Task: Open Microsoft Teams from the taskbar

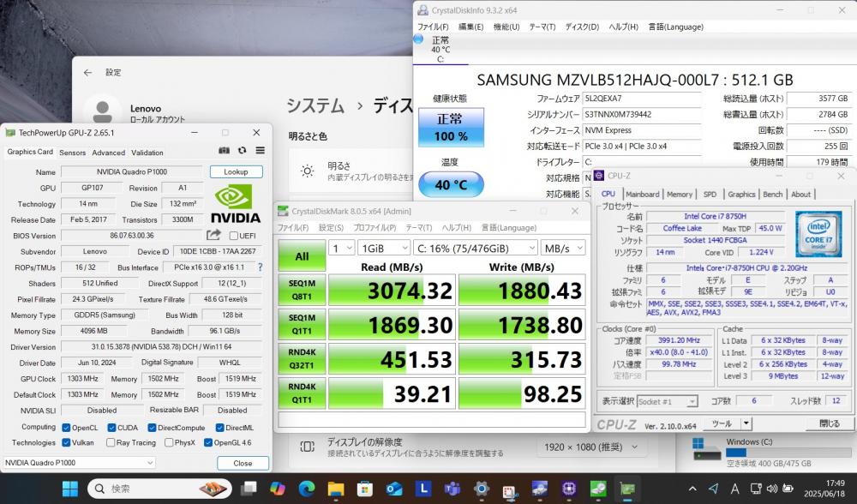Action: click(x=452, y=489)
